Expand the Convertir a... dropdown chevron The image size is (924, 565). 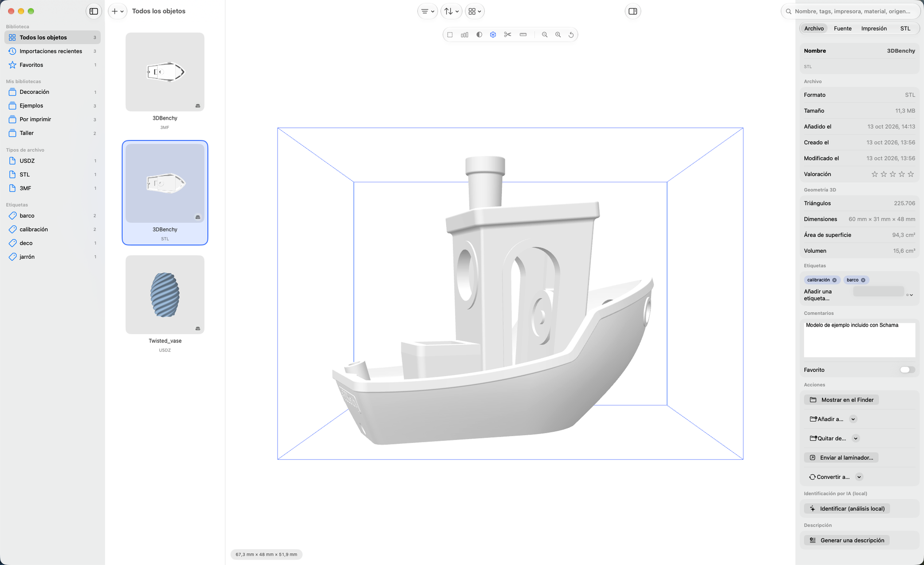(859, 477)
